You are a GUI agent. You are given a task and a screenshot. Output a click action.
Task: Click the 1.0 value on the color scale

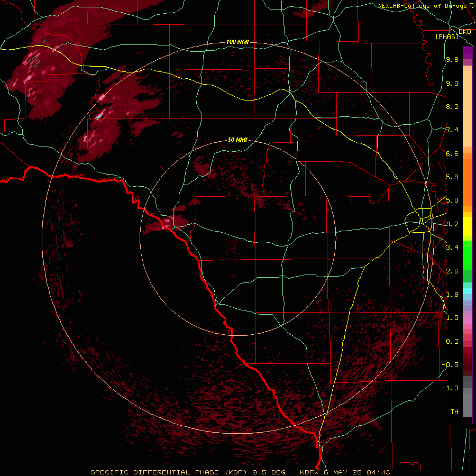point(452,318)
